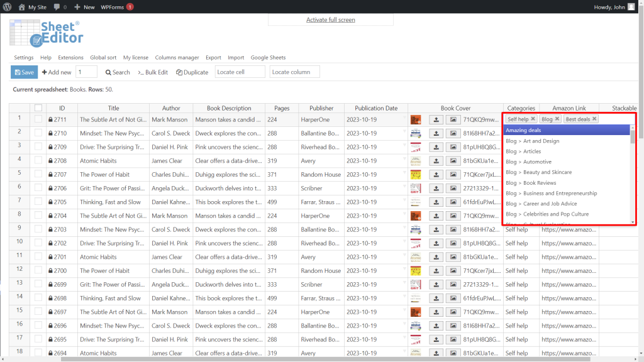Upload a book cover for Atomic Habits row 4

(x=436, y=161)
